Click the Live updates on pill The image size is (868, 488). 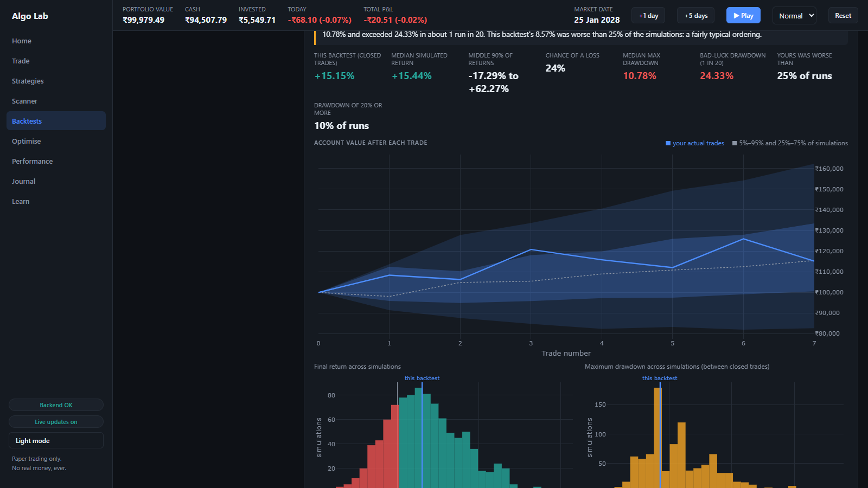click(56, 422)
